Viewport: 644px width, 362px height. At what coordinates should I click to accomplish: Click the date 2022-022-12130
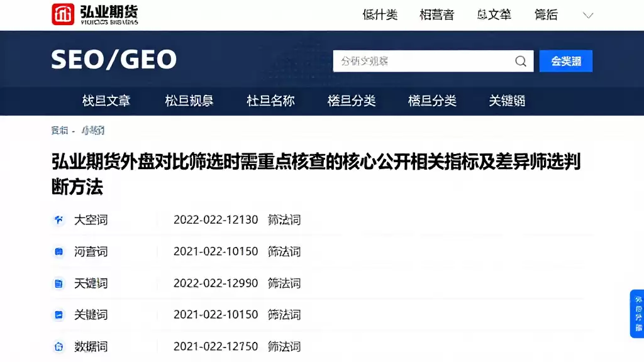(216, 220)
